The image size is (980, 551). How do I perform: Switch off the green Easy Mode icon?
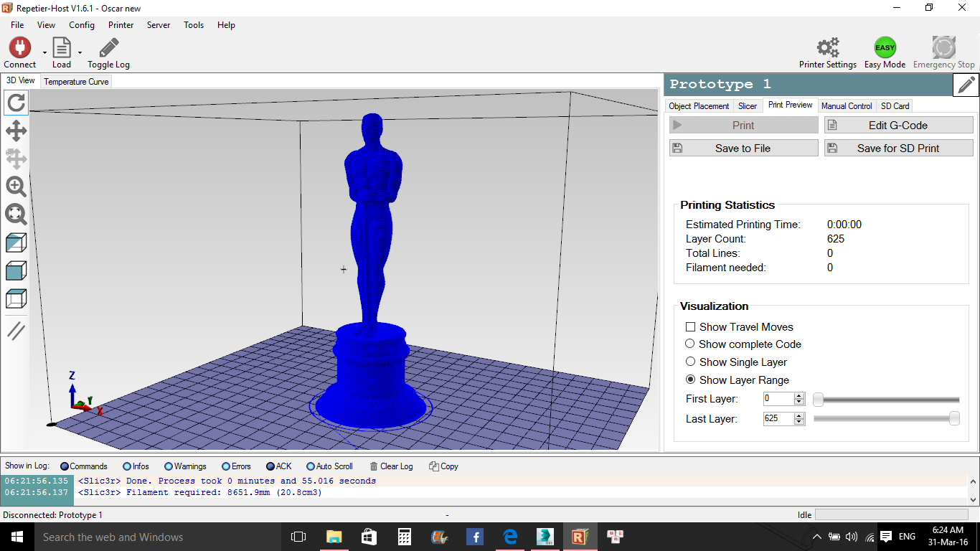885,47
